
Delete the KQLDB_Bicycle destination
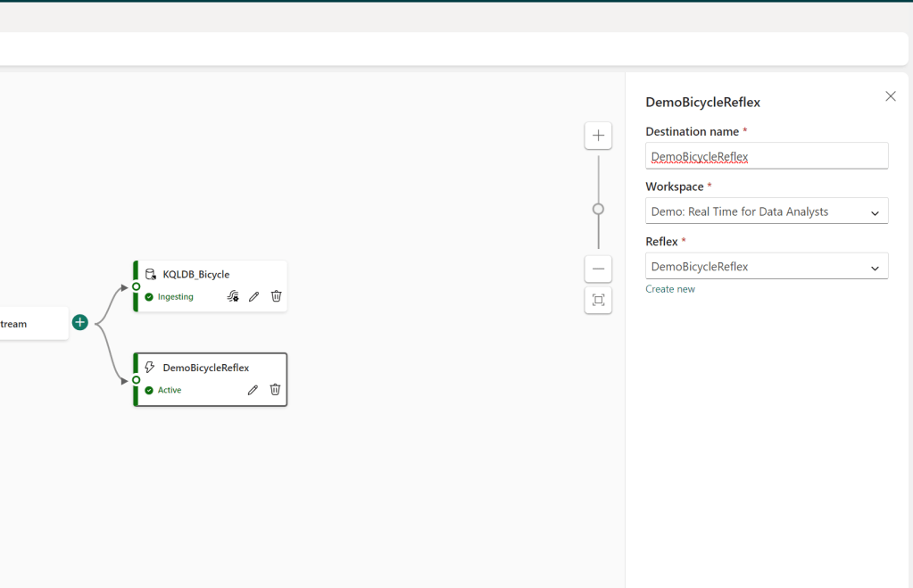(x=277, y=296)
